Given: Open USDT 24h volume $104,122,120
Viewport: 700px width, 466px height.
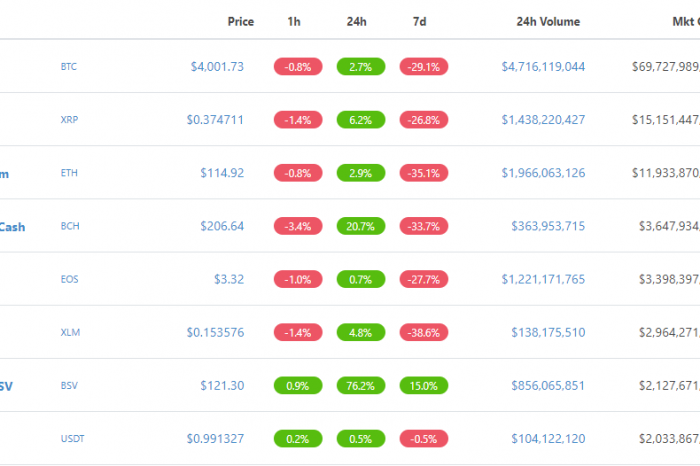Looking at the screenshot, I should coord(548,438).
